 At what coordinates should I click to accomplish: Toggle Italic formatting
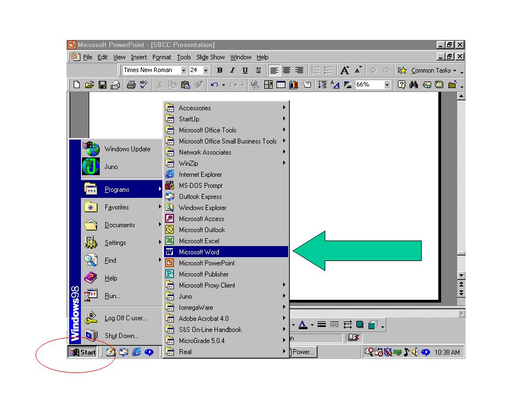point(232,70)
